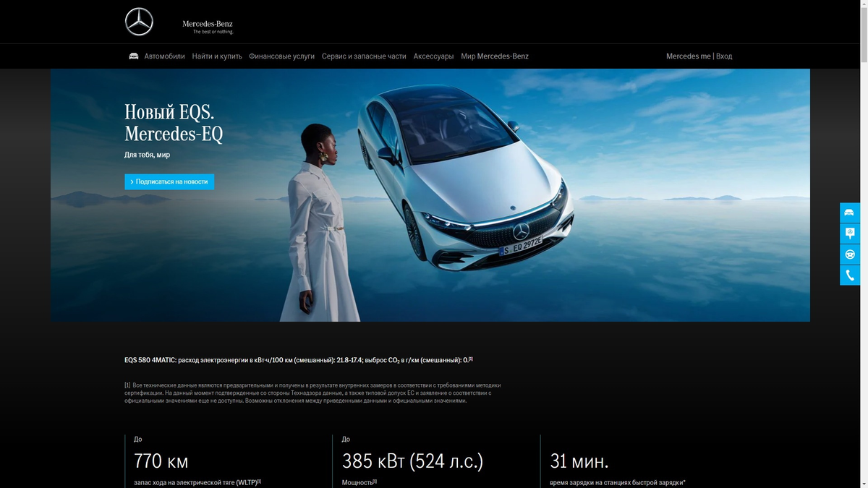868x488 pixels.
Task: Click the Подписаться на новости button
Action: [169, 181]
